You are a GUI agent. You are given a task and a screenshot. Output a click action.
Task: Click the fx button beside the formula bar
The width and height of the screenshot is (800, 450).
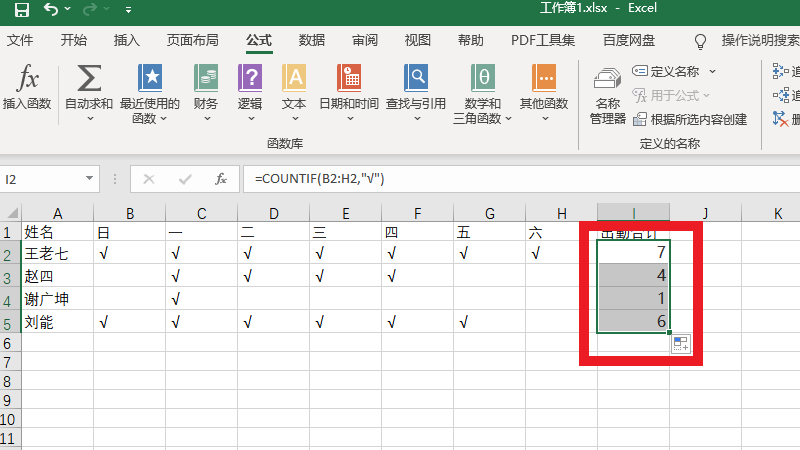[221, 180]
